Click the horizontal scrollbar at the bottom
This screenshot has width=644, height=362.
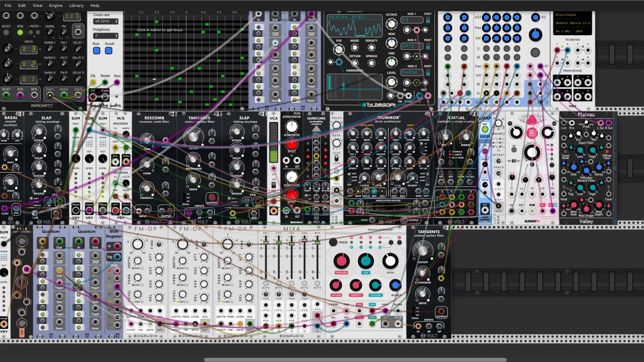point(355,359)
